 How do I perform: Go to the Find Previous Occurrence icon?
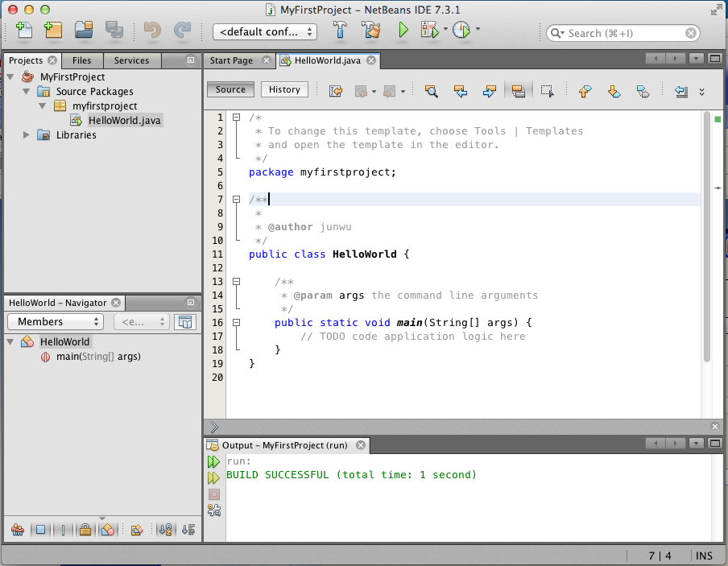tap(460, 91)
